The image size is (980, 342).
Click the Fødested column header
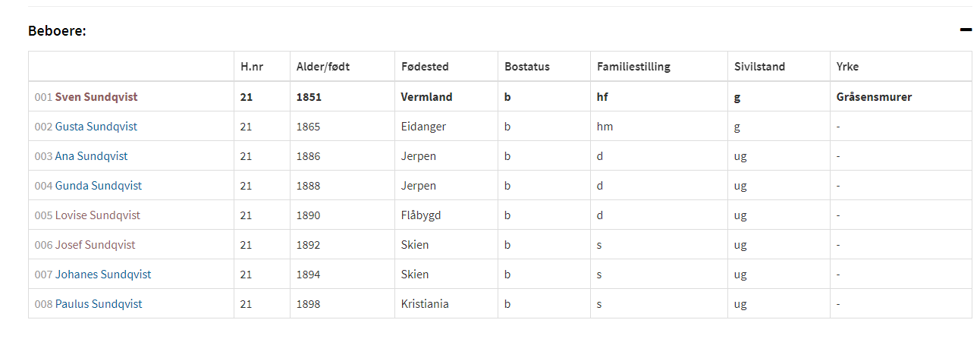point(425,67)
